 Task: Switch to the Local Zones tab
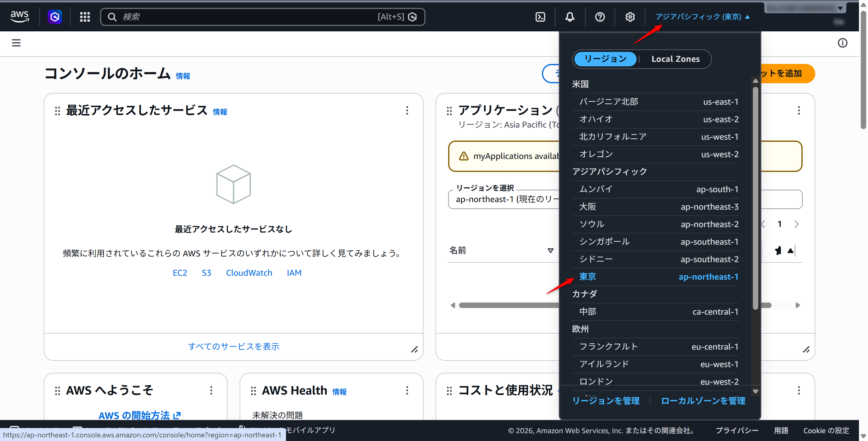[x=675, y=59]
